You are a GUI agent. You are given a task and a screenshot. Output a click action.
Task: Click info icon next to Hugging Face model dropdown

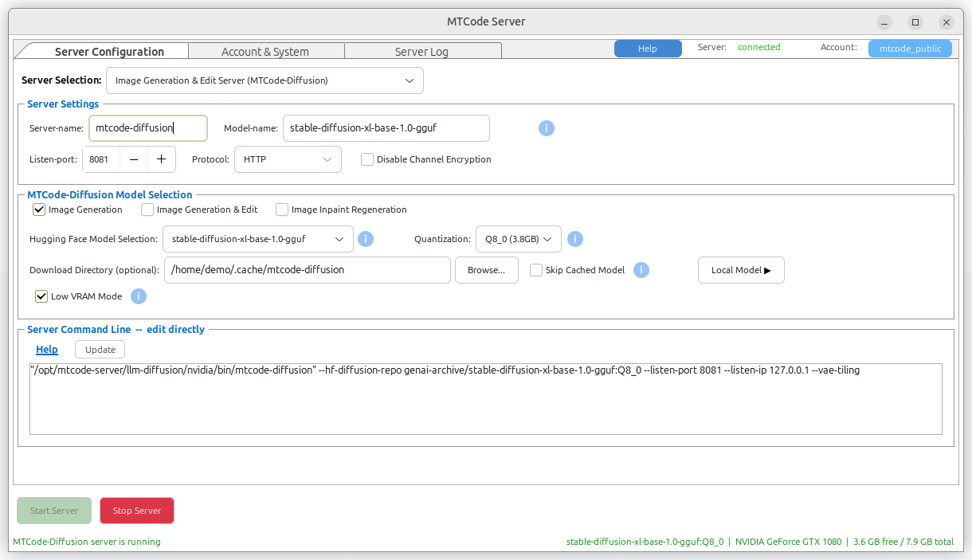pos(366,239)
